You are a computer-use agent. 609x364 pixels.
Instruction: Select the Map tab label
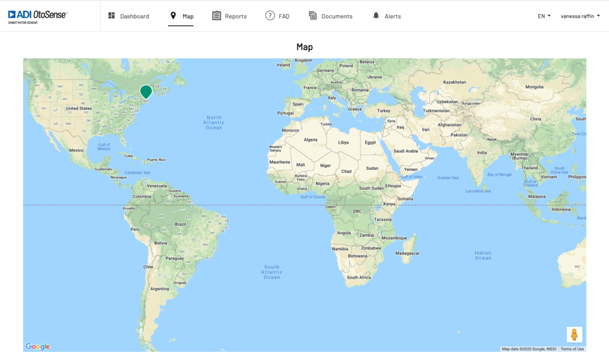[188, 16]
